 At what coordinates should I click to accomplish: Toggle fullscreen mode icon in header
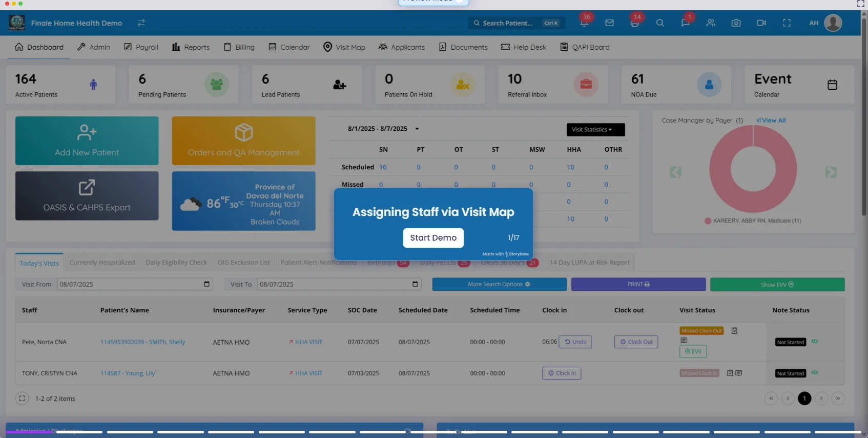pos(787,23)
